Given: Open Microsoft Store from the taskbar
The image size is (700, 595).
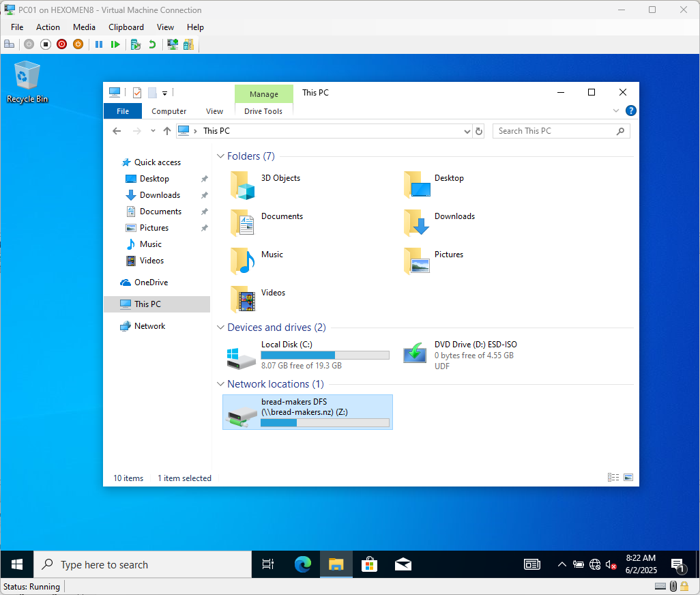Looking at the screenshot, I should (x=369, y=565).
